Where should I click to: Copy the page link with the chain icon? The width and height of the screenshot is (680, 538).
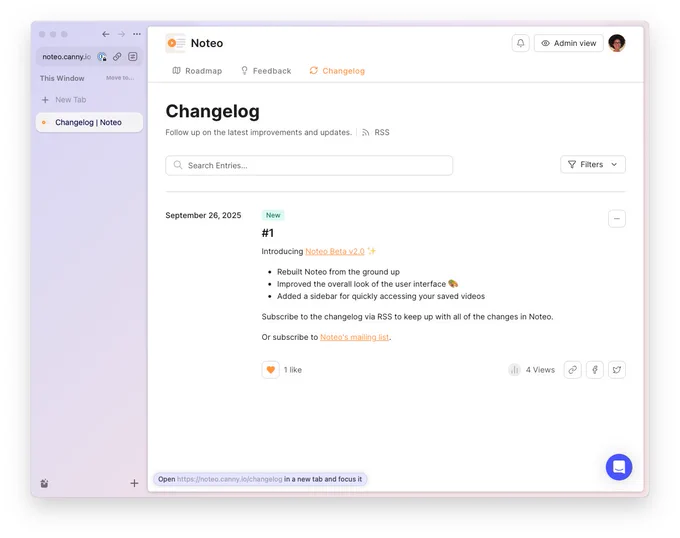pyautogui.click(x=117, y=56)
